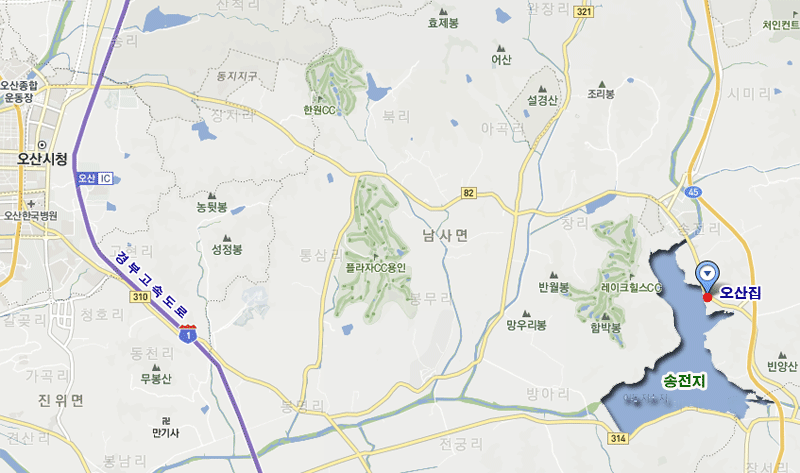Select the 오산 IC interchange badge
Viewport: 800px width, 473px height.
(x=94, y=178)
